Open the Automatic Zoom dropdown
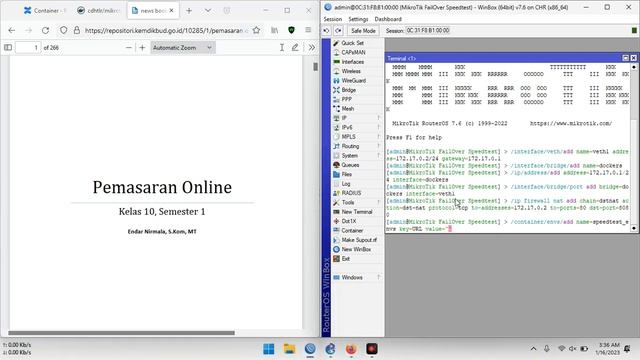The width and height of the screenshot is (640, 360). 182,48
